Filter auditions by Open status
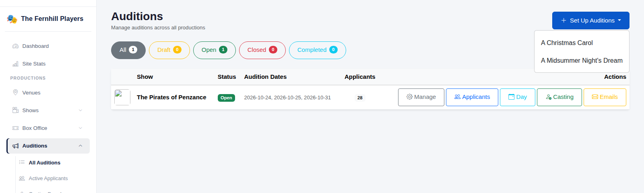Image resolution: width=644 pixels, height=193 pixels. click(215, 50)
